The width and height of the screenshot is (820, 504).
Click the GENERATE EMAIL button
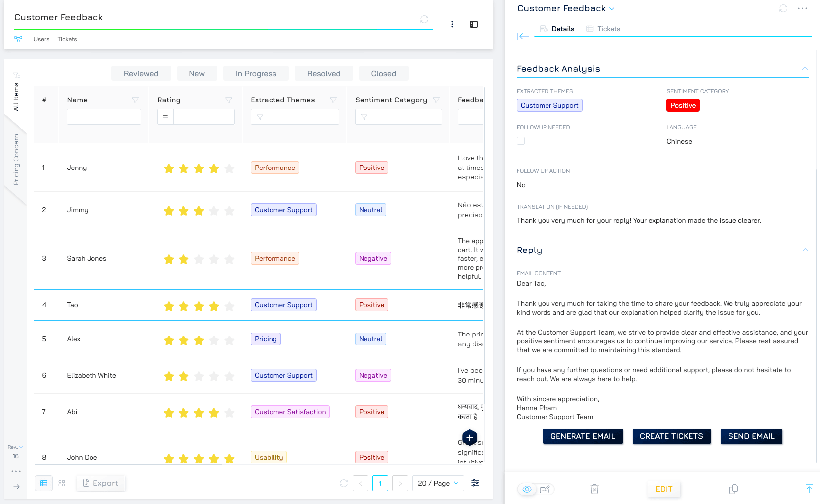[x=582, y=436]
